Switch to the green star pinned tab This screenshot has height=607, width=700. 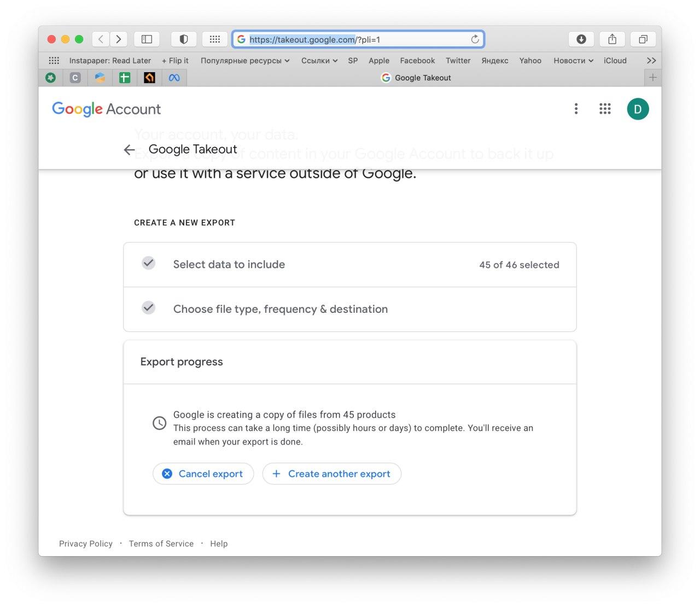coord(51,78)
